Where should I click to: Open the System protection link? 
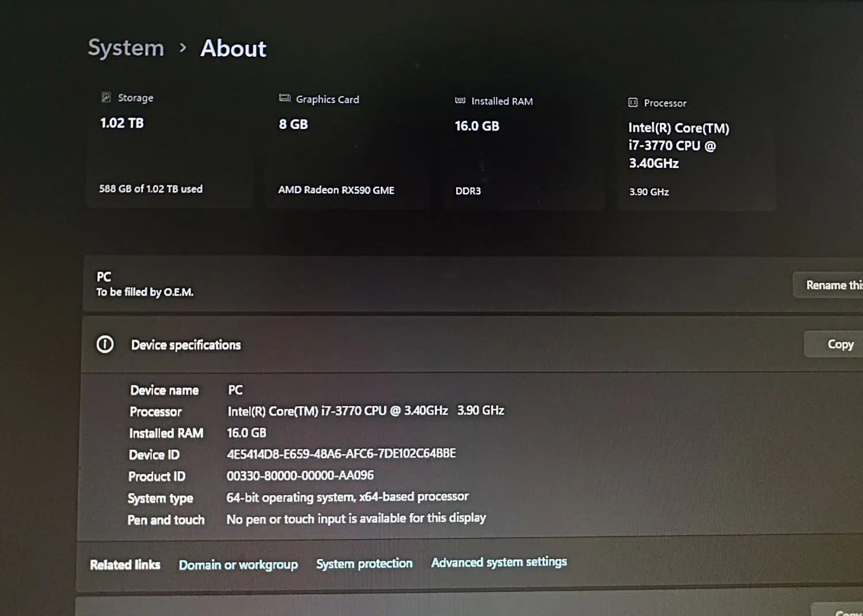click(x=364, y=564)
